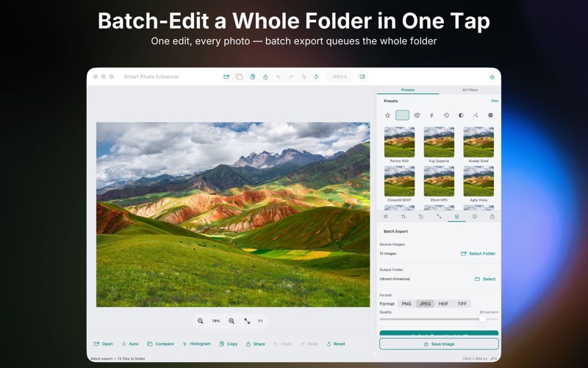Click the copy document toolbar icon
This screenshot has width=588, height=368.
[x=253, y=77]
